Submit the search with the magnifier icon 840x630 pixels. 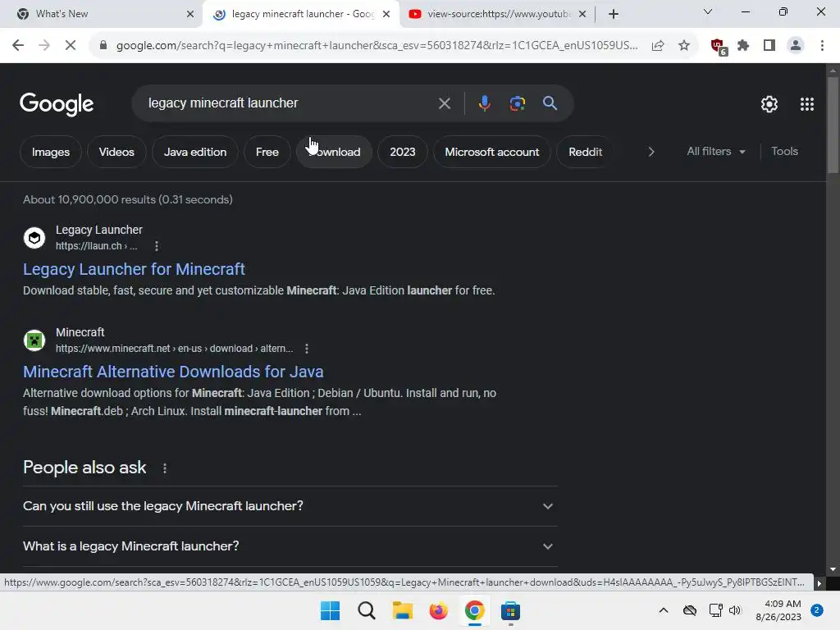[550, 103]
